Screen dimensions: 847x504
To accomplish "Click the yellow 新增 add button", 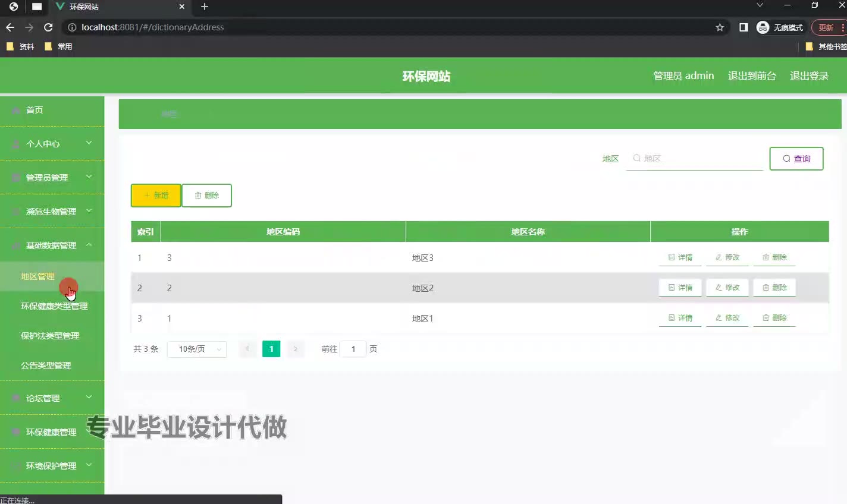I will (x=156, y=196).
